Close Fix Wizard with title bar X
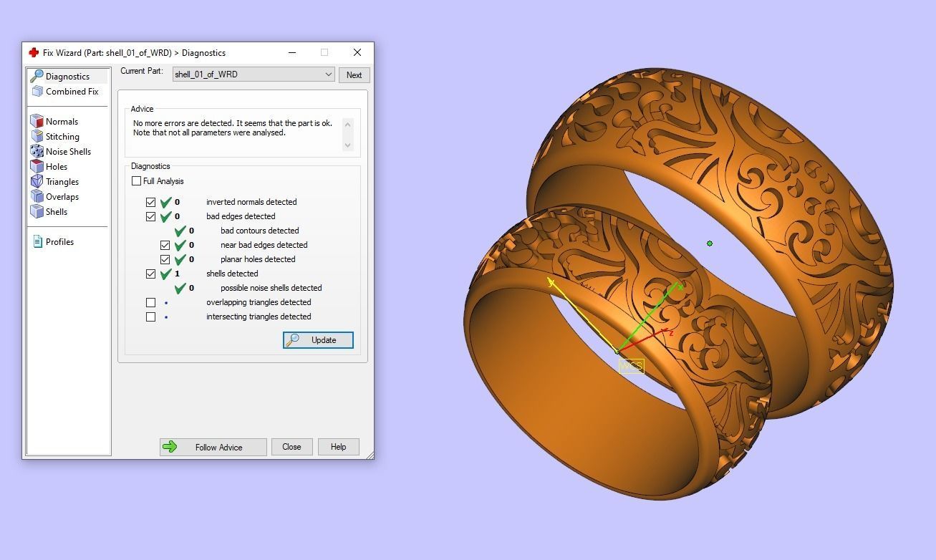This screenshot has width=936, height=560. pyautogui.click(x=357, y=52)
